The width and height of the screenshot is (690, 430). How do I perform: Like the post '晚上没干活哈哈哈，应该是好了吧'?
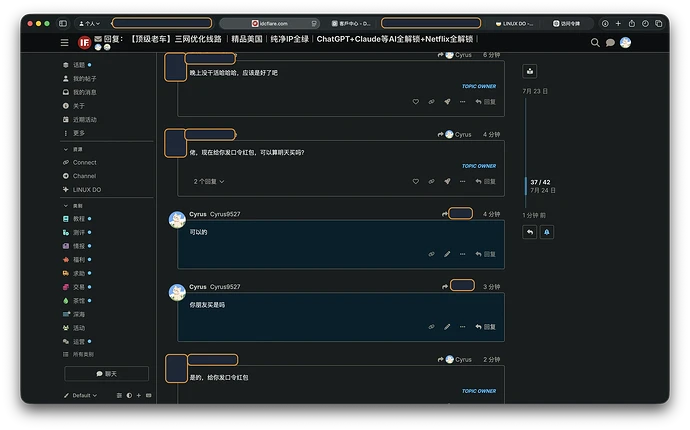point(415,102)
